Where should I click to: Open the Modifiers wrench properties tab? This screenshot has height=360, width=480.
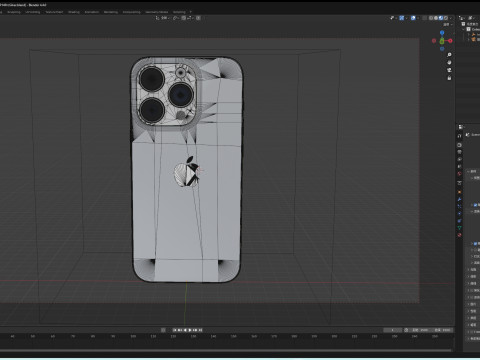point(459,199)
